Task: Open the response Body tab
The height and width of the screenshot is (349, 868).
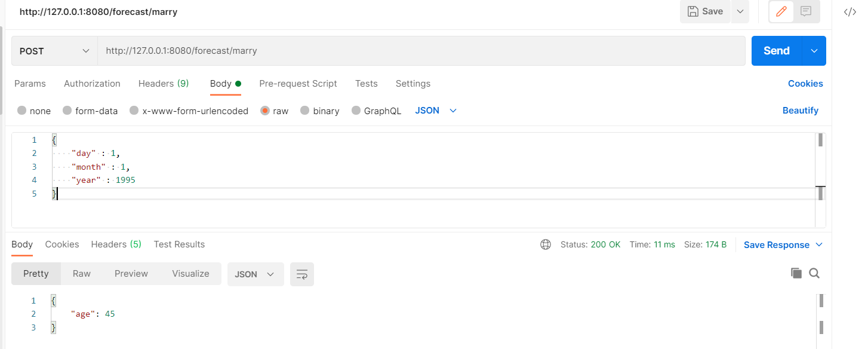Action: coord(22,244)
